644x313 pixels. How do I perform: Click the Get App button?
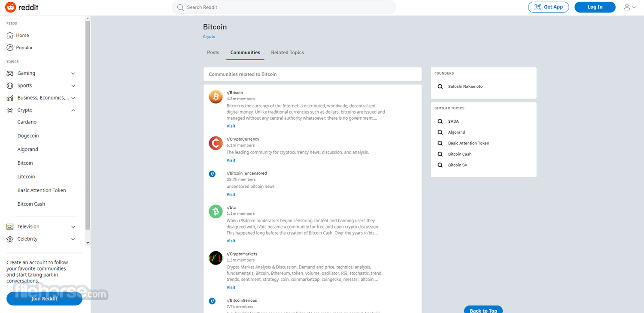tap(548, 7)
